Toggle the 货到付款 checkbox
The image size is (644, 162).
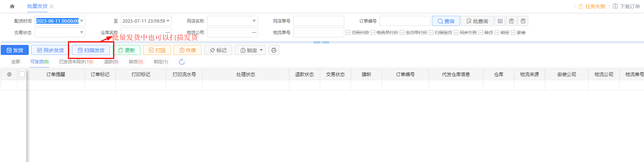[x=348, y=33]
